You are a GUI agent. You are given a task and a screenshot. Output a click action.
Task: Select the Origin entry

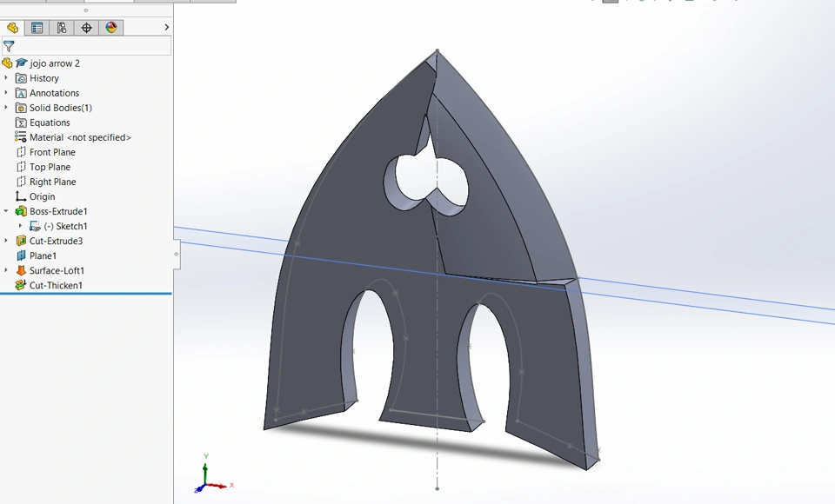pyautogui.click(x=42, y=197)
